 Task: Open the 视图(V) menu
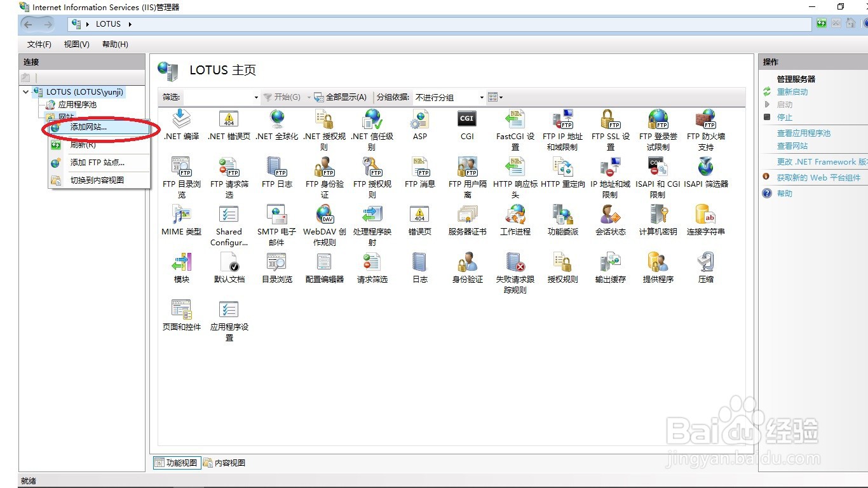(77, 44)
